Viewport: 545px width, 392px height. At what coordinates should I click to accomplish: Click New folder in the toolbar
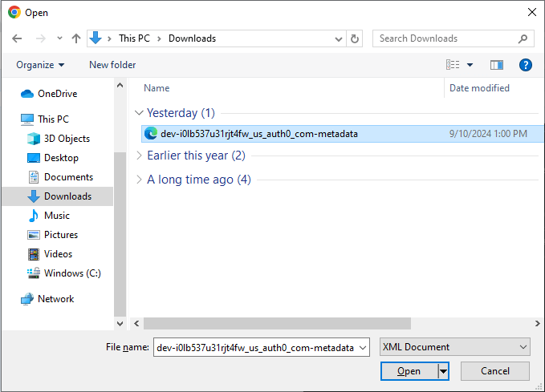tap(112, 65)
